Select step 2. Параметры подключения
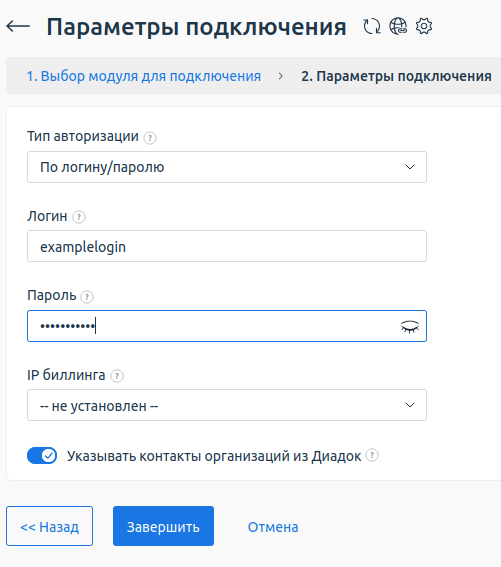The width and height of the screenshot is (501, 567). pyautogui.click(x=396, y=76)
